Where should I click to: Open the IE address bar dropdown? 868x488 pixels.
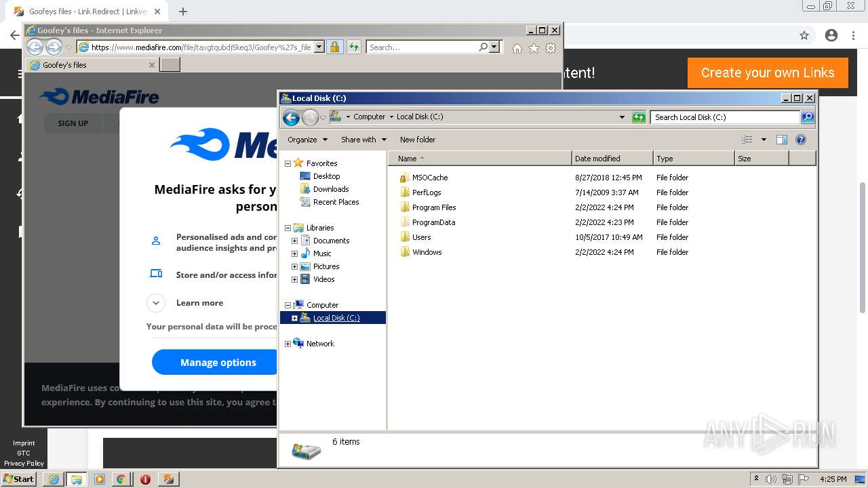319,47
